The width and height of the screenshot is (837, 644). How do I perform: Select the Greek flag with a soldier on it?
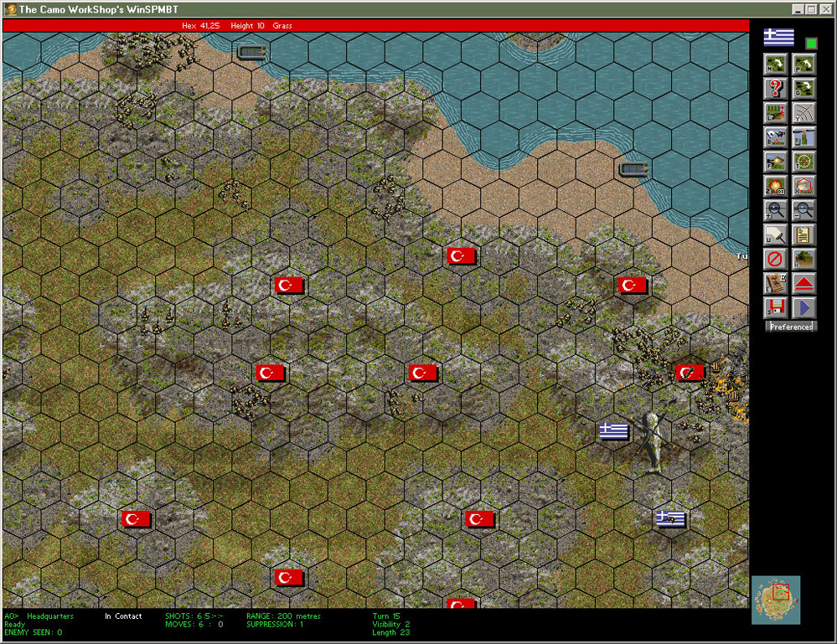[670, 518]
